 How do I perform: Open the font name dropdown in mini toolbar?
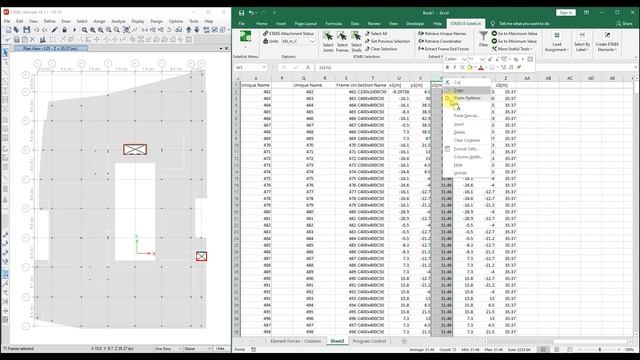464,59
